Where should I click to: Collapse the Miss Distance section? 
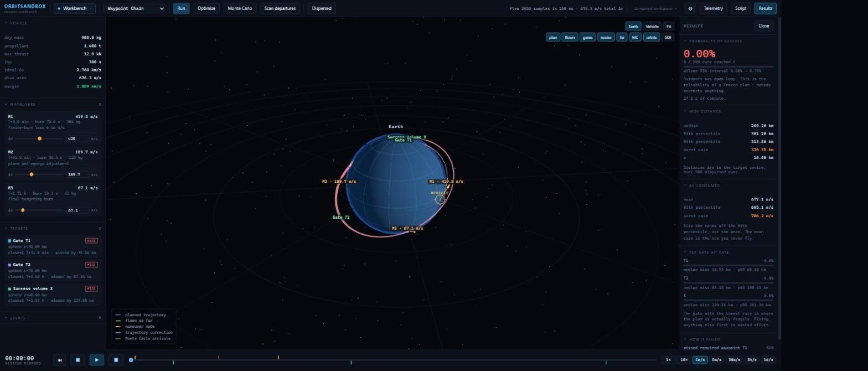(x=728, y=111)
